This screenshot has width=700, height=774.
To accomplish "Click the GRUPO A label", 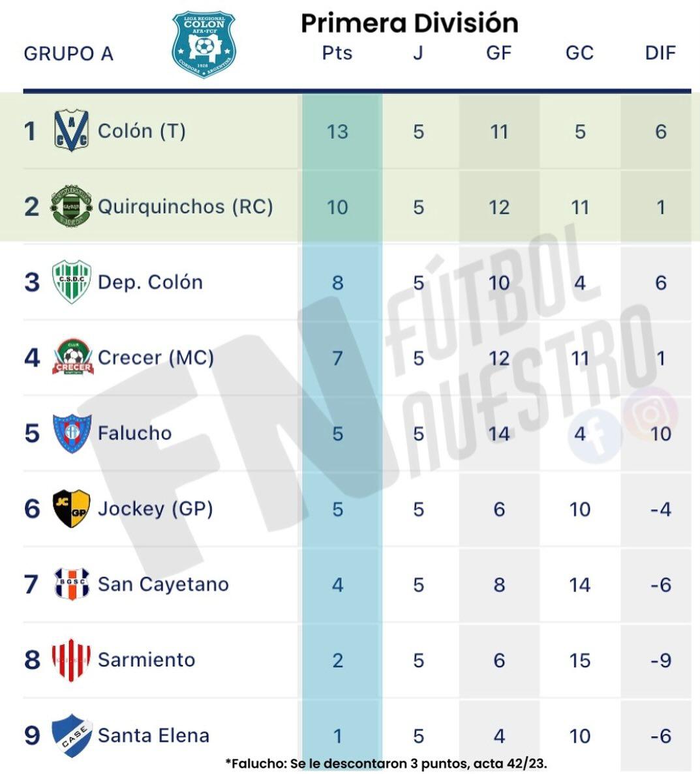I will (x=68, y=53).
